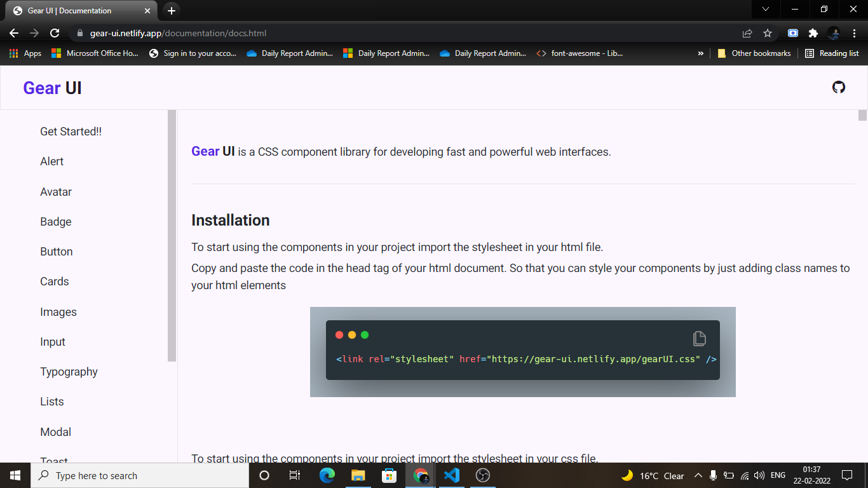Copy the stylesheet code snippet
Image resolution: width=868 pixels, height=488 pixels.
(x=699, y=339)
